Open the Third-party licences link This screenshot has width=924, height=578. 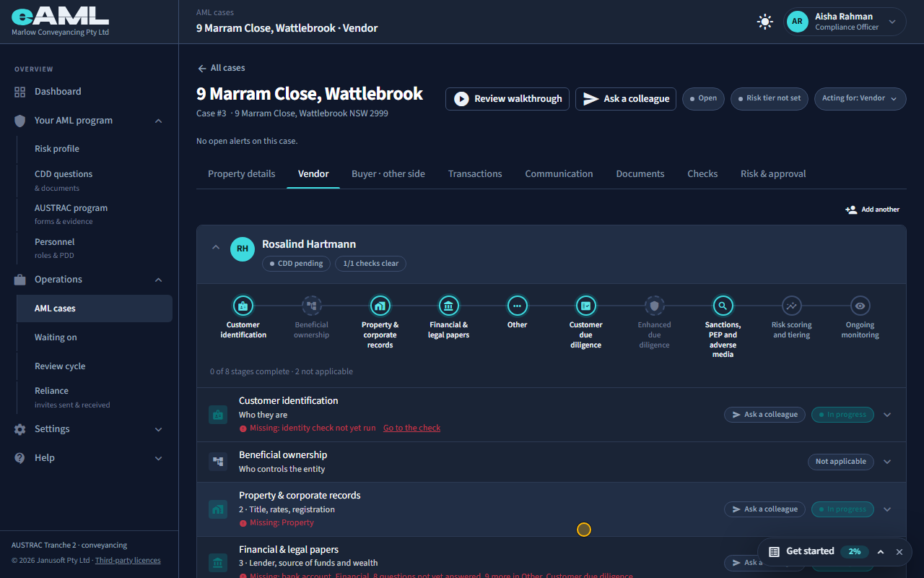pyautogui.click(x=128, y=561)
